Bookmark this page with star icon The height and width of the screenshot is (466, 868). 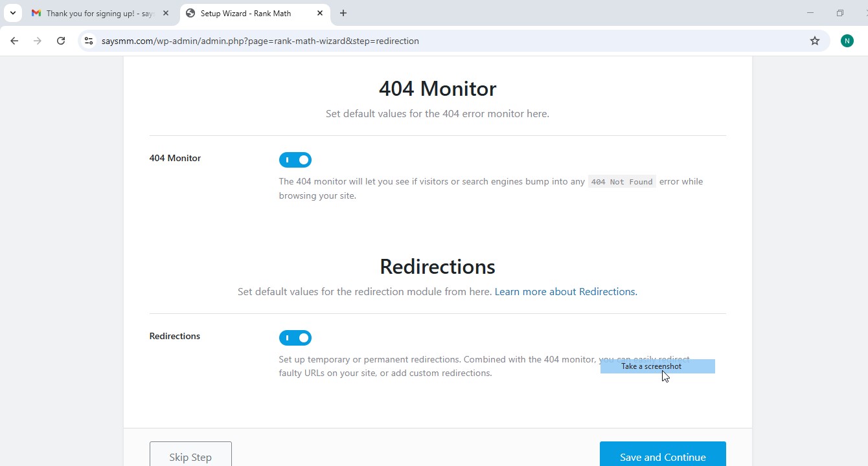[815, 41]
